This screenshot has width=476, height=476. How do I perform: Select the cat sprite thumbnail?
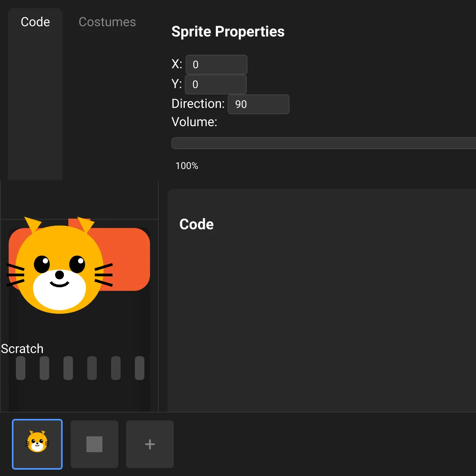tap(37, 444)
